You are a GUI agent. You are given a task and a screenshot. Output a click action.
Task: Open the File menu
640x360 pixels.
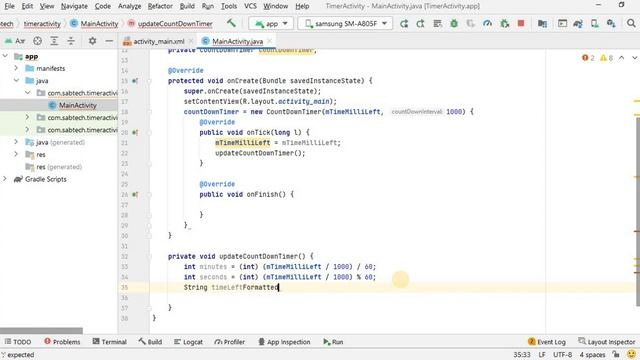[9, 6]
